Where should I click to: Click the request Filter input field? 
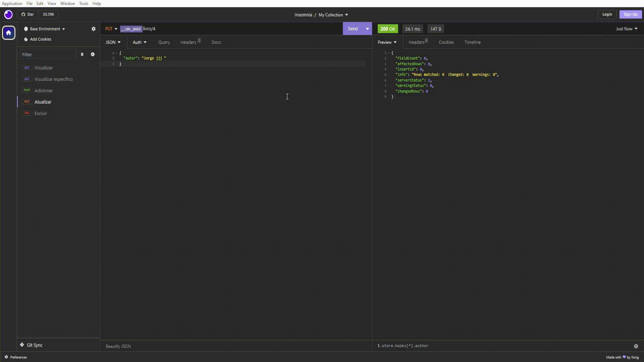pyautogui.click(x=48, y=54)
